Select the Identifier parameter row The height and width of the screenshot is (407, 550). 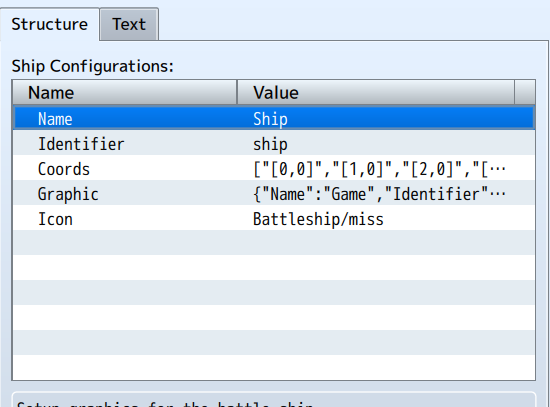tap(274, 144)
